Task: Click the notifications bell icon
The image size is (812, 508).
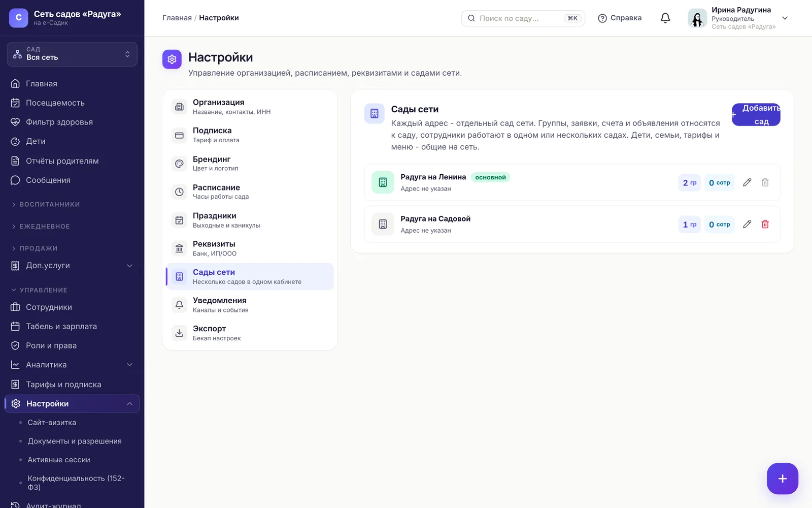Action: point(665,18)
